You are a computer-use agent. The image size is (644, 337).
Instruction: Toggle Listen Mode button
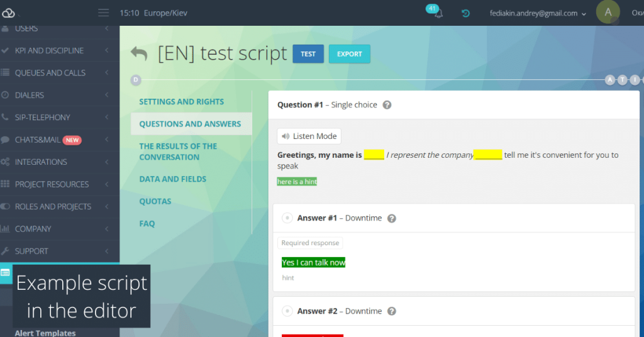[309, 136]
